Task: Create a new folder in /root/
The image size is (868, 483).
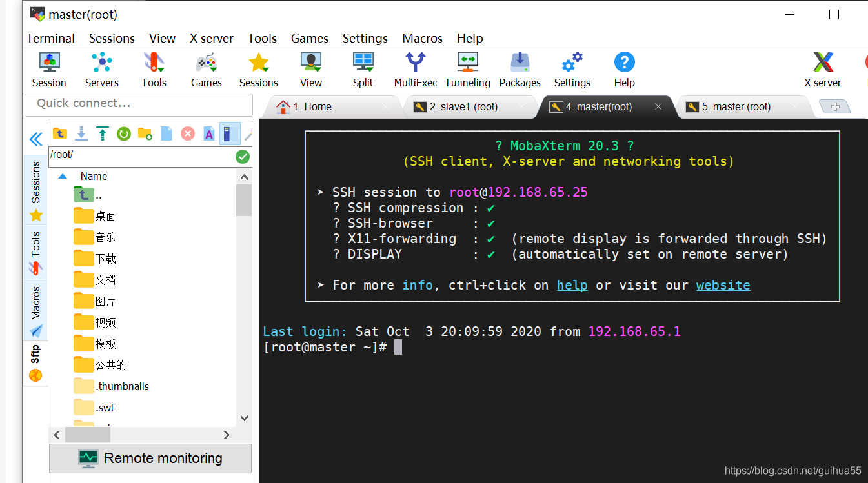Action: 145,133
